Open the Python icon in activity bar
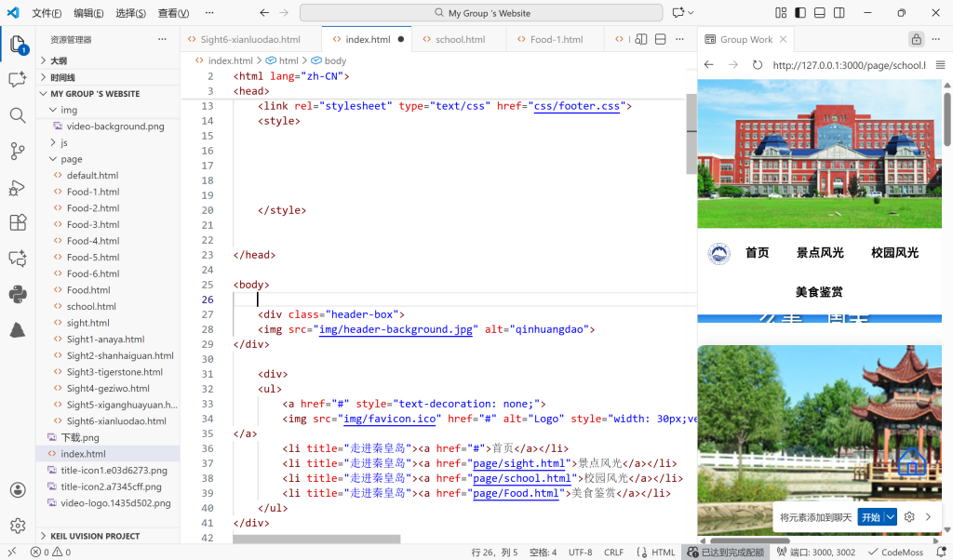The image size is (953, 560). point(18,295)
